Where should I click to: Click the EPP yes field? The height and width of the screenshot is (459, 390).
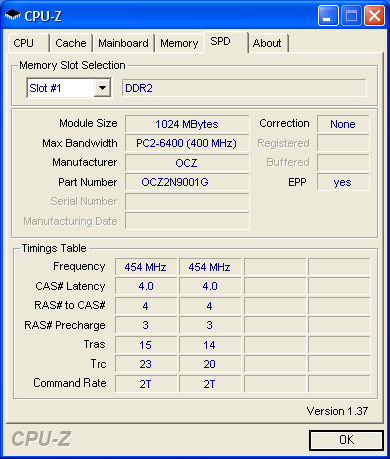coord(343,182)
